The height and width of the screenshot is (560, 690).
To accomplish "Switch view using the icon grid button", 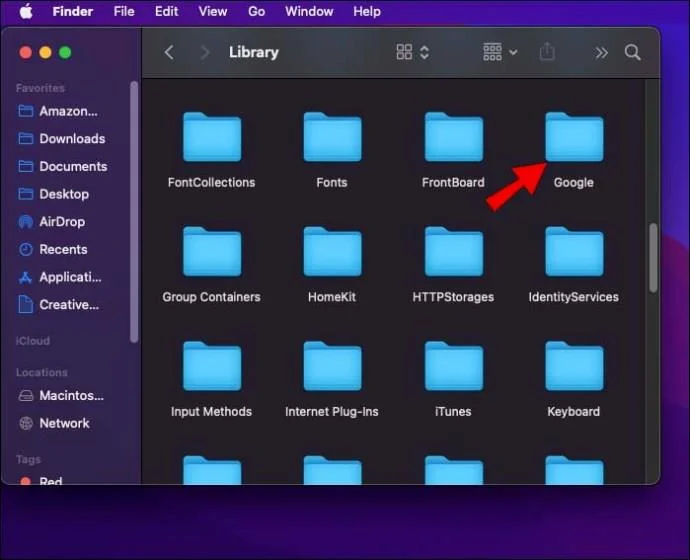I will click(412, 52).
